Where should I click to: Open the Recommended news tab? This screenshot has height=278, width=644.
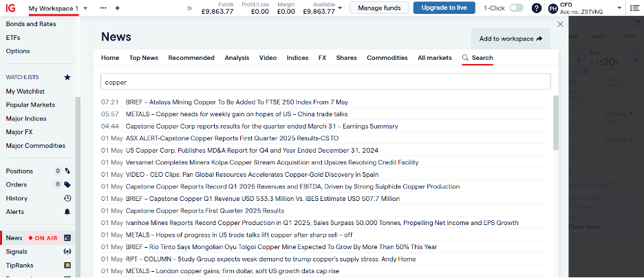pos(191,58)
